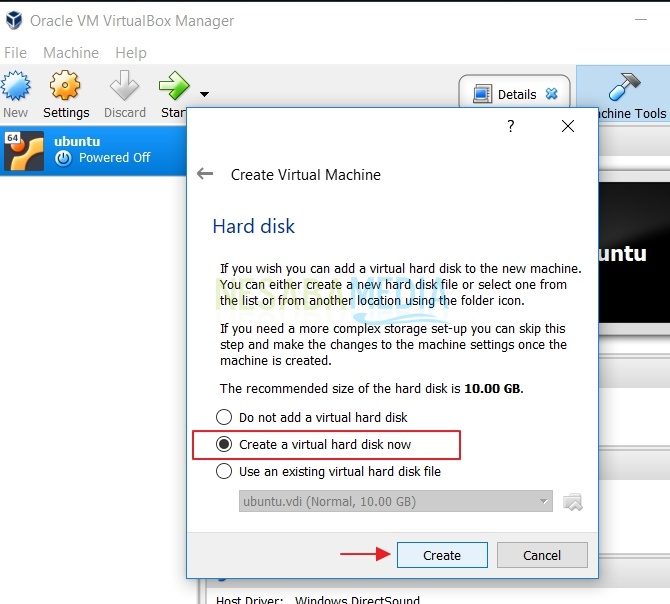Click the dialog's help question mark

pyautogui.click(x=511, y=126)
